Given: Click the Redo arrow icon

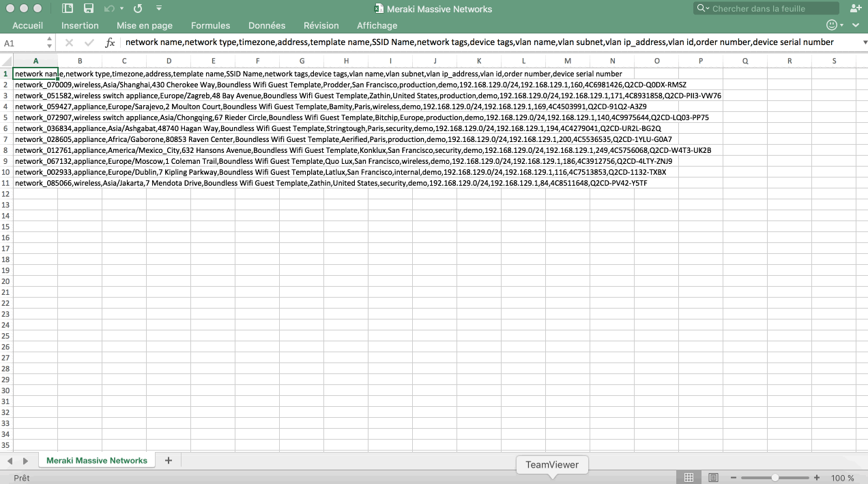Looking at the screenshot, I should 138,9.
